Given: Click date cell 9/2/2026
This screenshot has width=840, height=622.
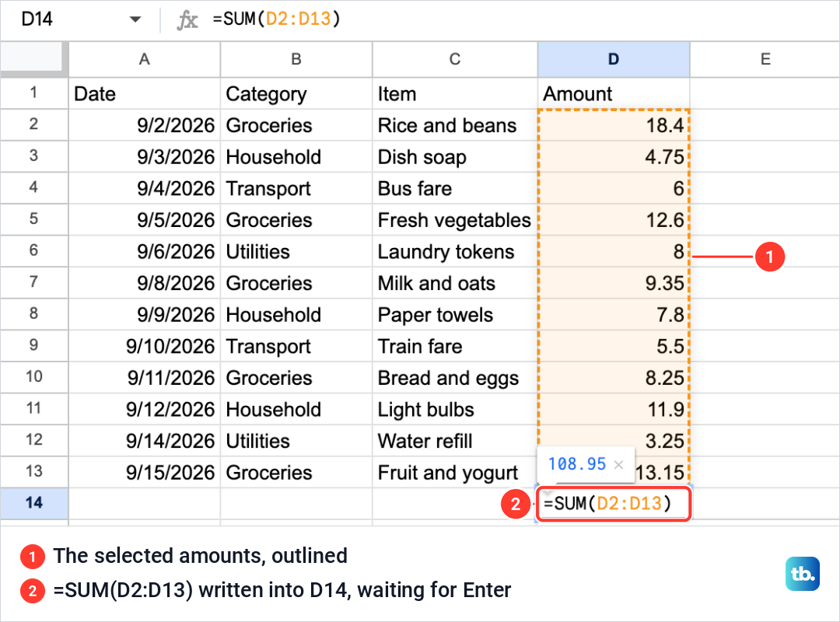Looking at the screenshot, I should coord(144,125).
